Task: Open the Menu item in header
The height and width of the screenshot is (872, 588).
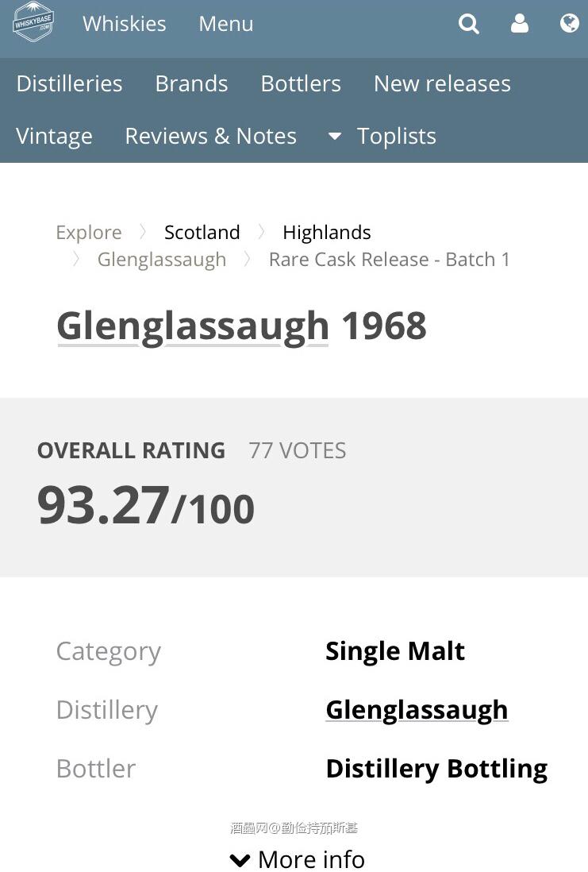Action: [x=226, y=24]
